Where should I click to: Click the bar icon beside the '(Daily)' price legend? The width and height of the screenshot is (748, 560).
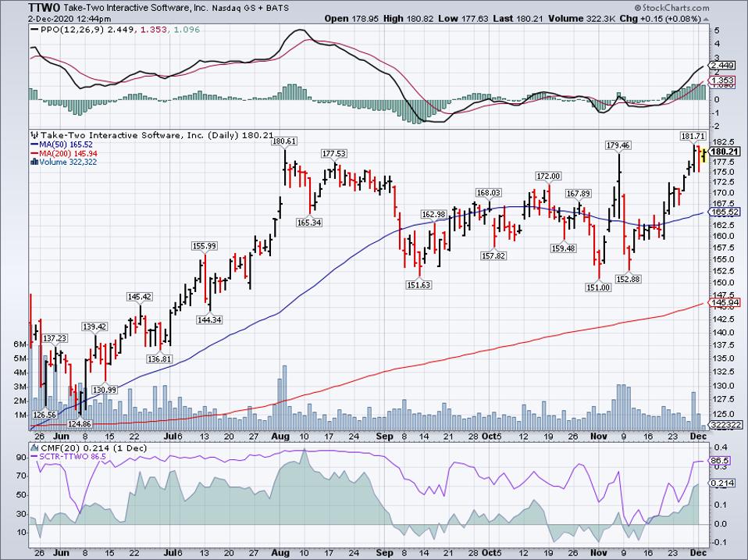[35, 135]
